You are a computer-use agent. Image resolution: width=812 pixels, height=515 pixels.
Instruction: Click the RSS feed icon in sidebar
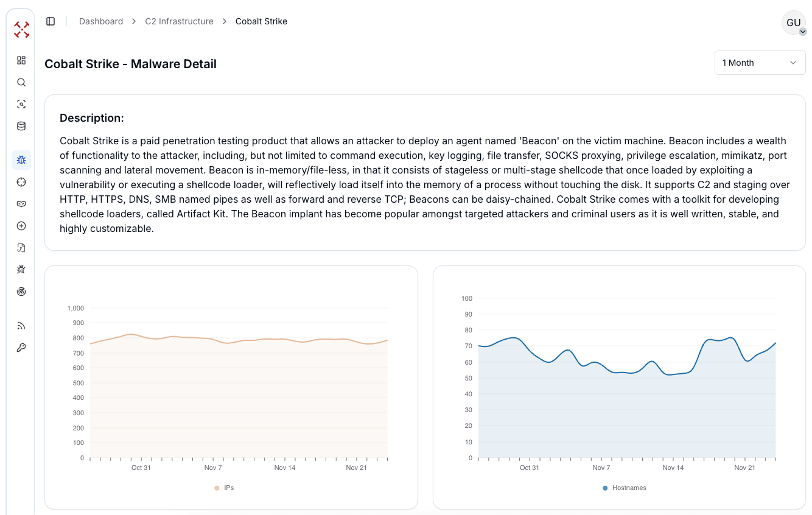pyautogui.click(x=21, y=326)
